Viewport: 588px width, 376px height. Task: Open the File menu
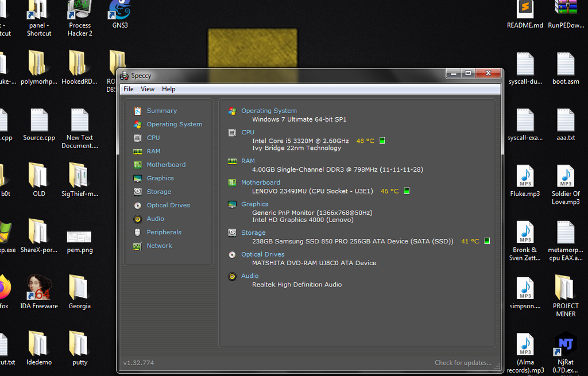(x=129, y=89)
